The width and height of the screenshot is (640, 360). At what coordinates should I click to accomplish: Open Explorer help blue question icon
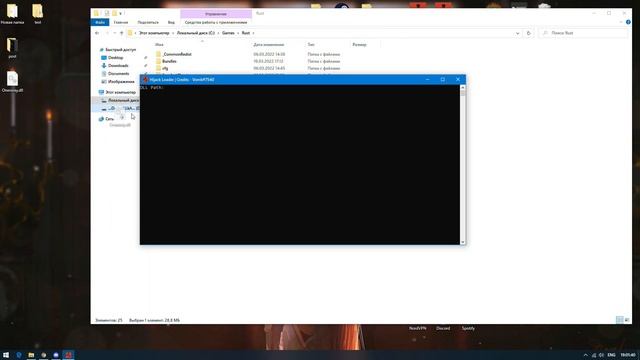(628, 22)
